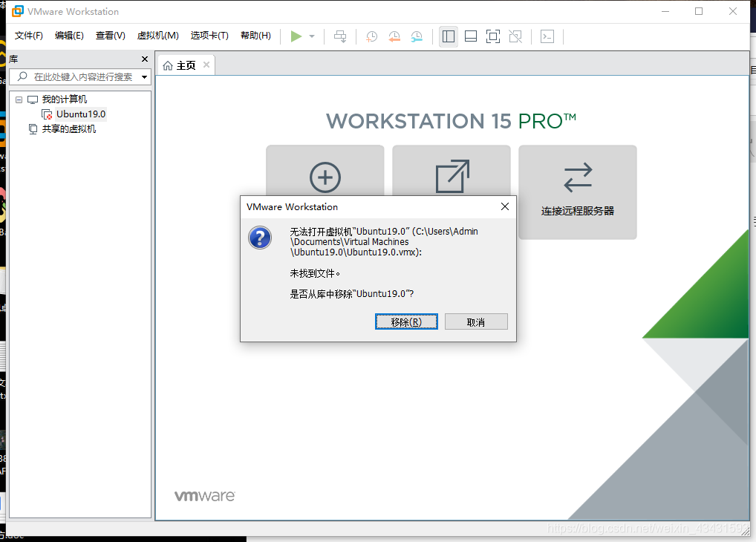Click the blue question mark dialog icon
The width and height of the screenshot is (756, 542).
(260, 238)
